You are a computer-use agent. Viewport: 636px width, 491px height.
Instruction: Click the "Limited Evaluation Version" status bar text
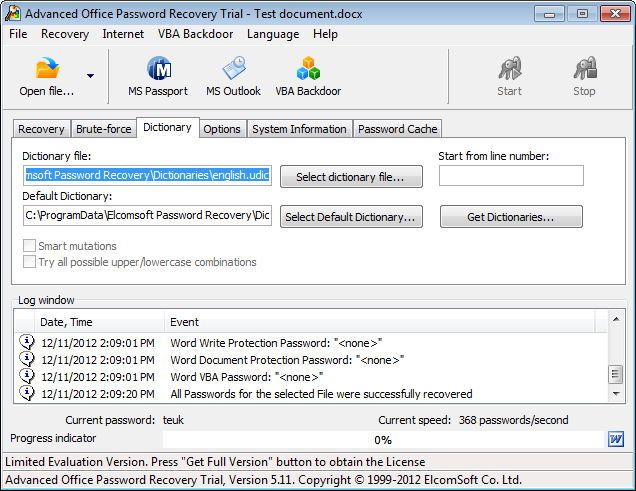pyautogui.click(x=215, y=462)
